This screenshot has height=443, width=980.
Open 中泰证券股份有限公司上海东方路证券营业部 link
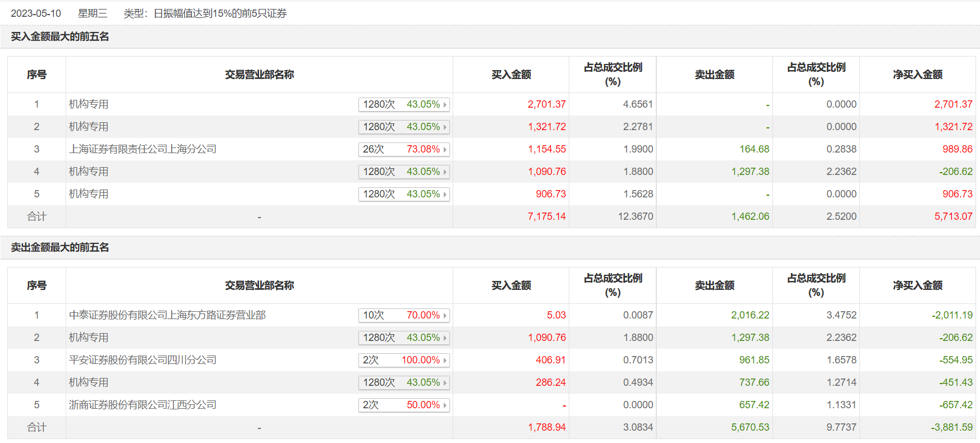point(167,315)
